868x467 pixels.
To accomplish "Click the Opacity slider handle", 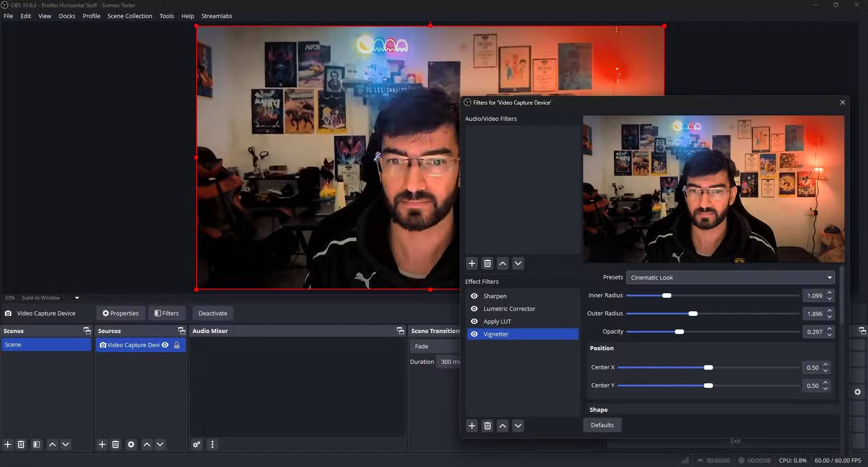I will click(679, 332).
